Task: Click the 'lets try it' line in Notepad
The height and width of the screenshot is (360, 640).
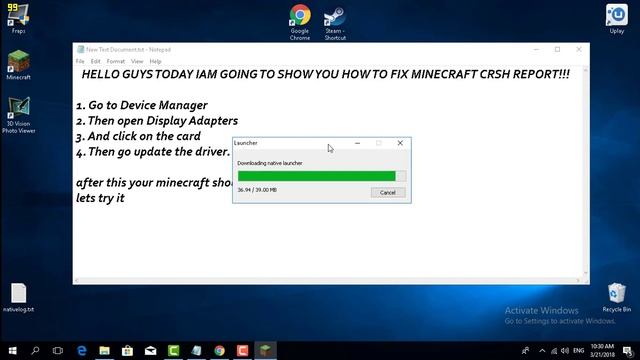Action: 100,198
